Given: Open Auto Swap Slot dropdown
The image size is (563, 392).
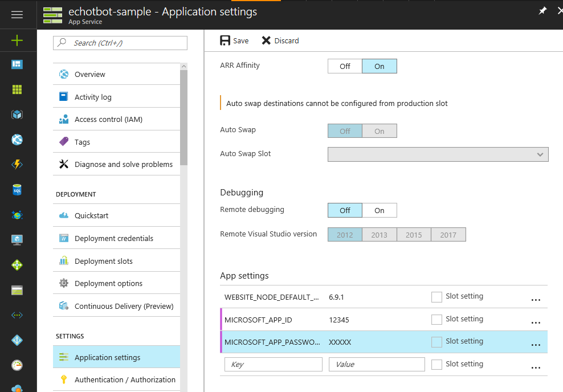Looking at the screenshot, I should (x=438, y=154).
